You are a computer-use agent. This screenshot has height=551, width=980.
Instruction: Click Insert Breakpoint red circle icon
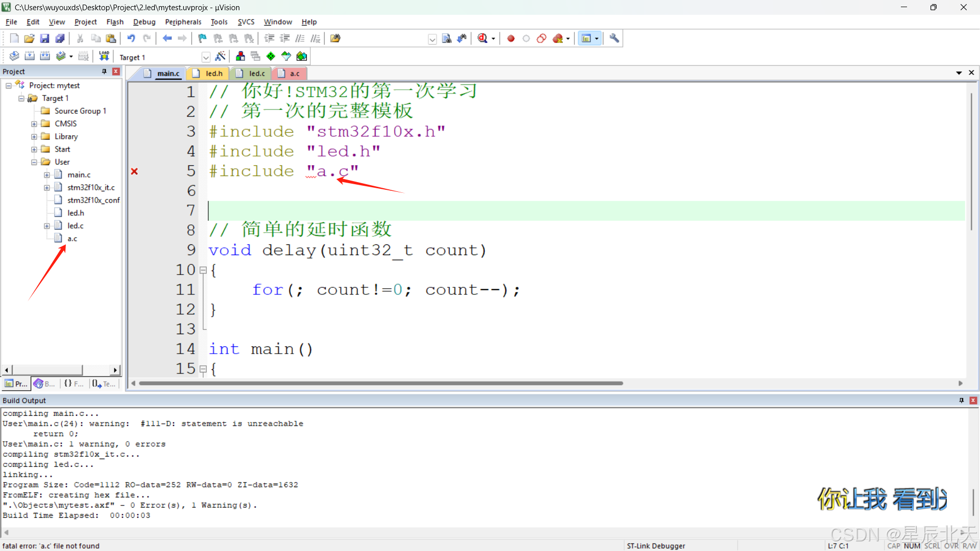510,38
